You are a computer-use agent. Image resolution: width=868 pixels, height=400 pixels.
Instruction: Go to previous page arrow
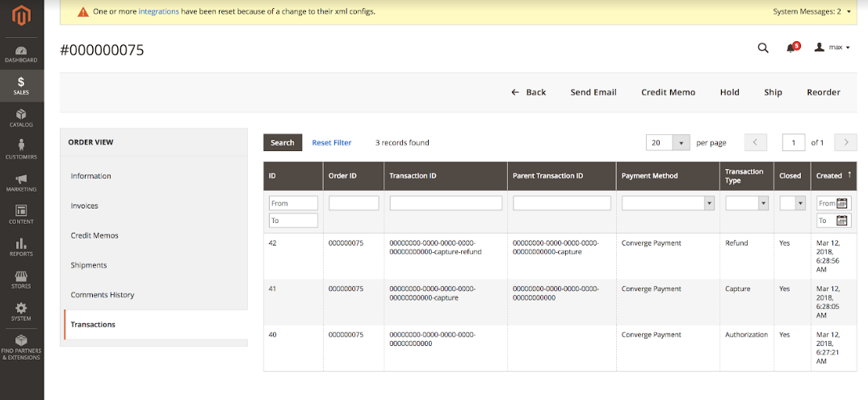(x=756, y=142)
